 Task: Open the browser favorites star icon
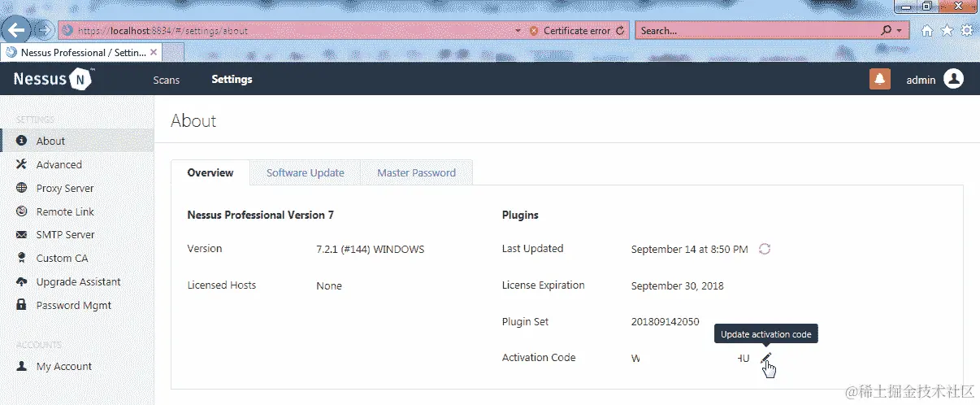[x=947, y=31]
